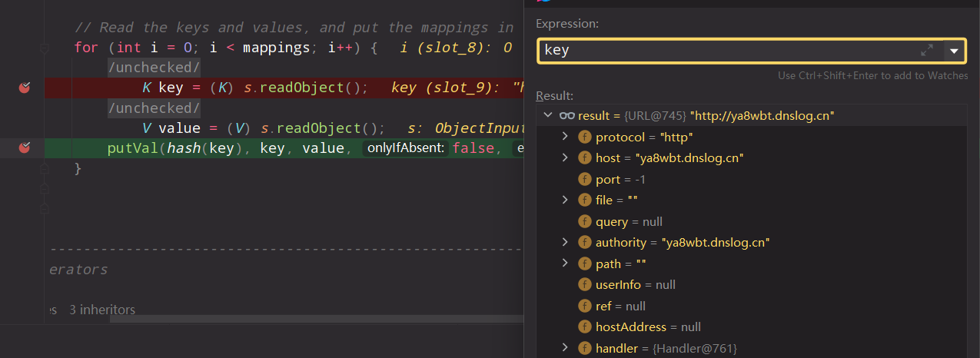The width and height of the screenshot is (980, 358).
Task: Click into the Expression input field
Action: 723,51
